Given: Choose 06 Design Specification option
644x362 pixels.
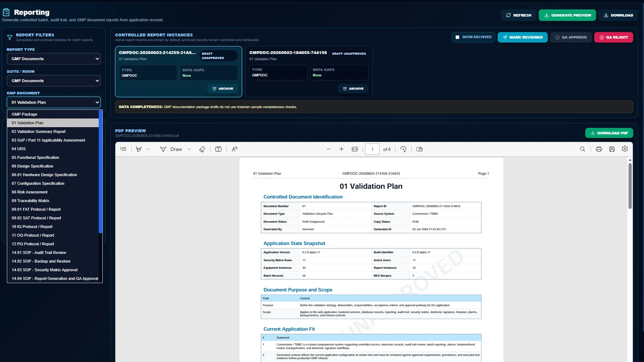Looking at the screenshot, I should 53,166.
